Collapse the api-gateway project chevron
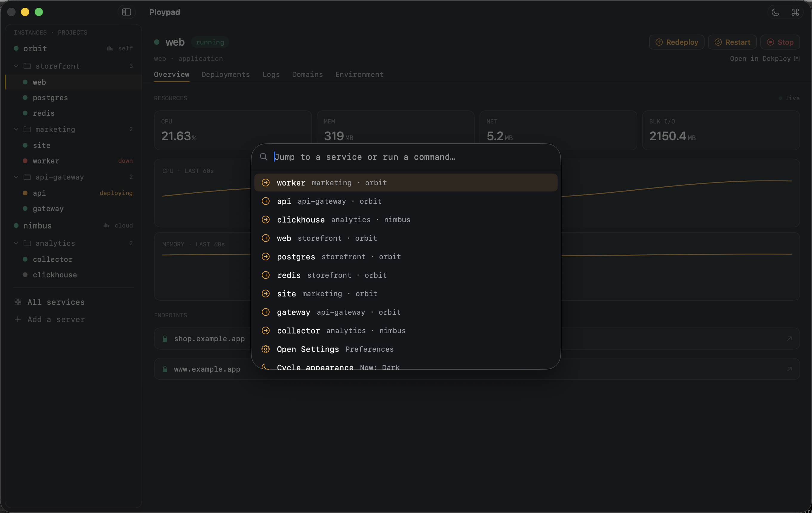Image resolution: width=812 pixels, height=513 pixels. click(16, 177)
